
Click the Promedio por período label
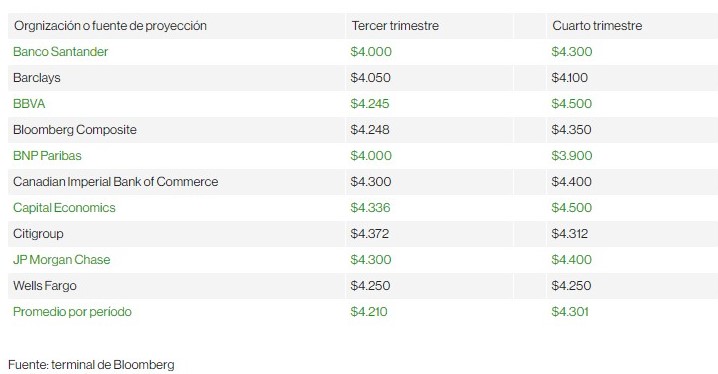72,312
